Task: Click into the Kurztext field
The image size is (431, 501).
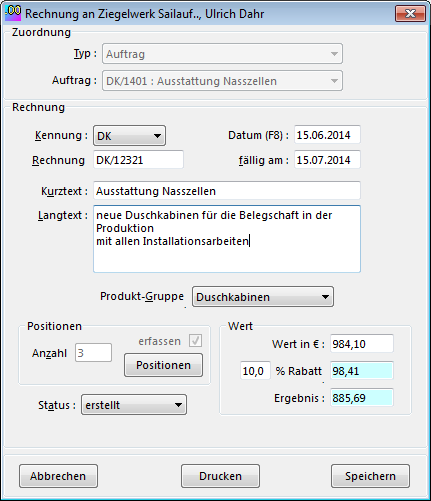Action: [227, 191]
